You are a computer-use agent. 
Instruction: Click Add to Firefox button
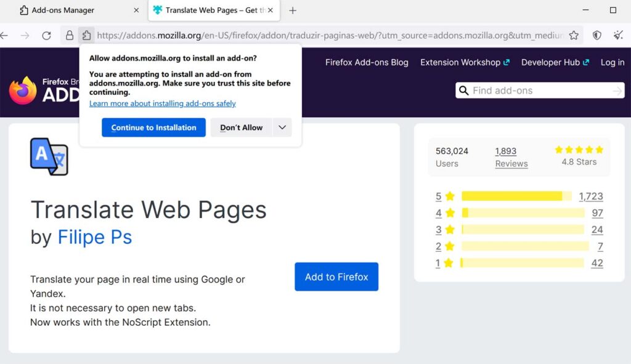336,277
